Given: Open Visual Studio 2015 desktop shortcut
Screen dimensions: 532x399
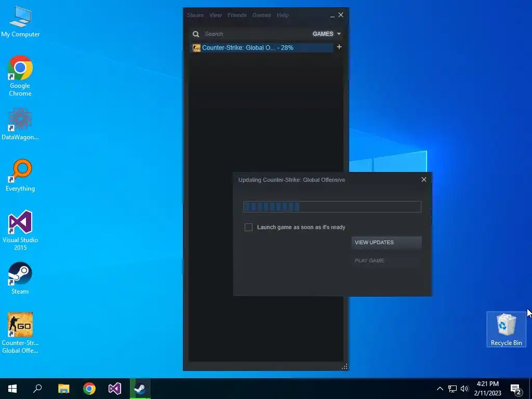Looking at the screenshot, I should (x=20, y=230).
